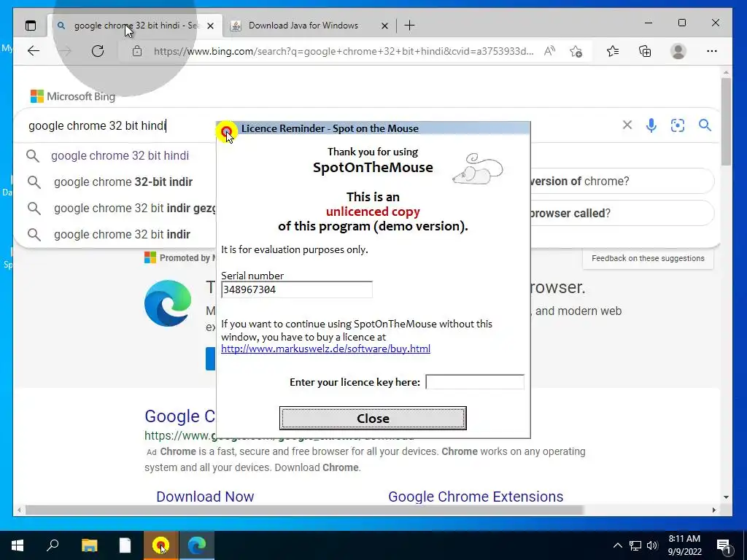
Task: View site information via the lock icon
Action: [x=136, y=51]
